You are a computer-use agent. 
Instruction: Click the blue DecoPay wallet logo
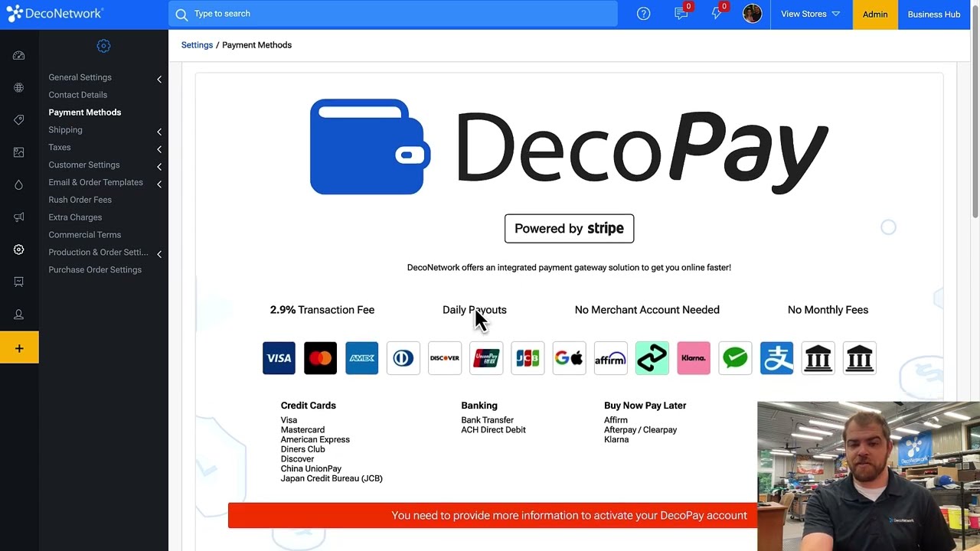tap(370, 147)
